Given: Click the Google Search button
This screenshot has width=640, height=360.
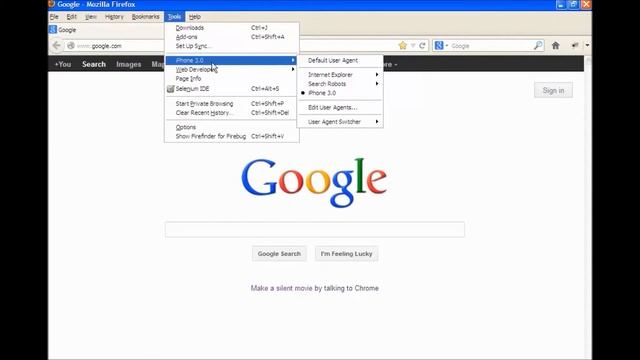Looking at the screenshot, I should pyautogui.click(x=279, y=253).
